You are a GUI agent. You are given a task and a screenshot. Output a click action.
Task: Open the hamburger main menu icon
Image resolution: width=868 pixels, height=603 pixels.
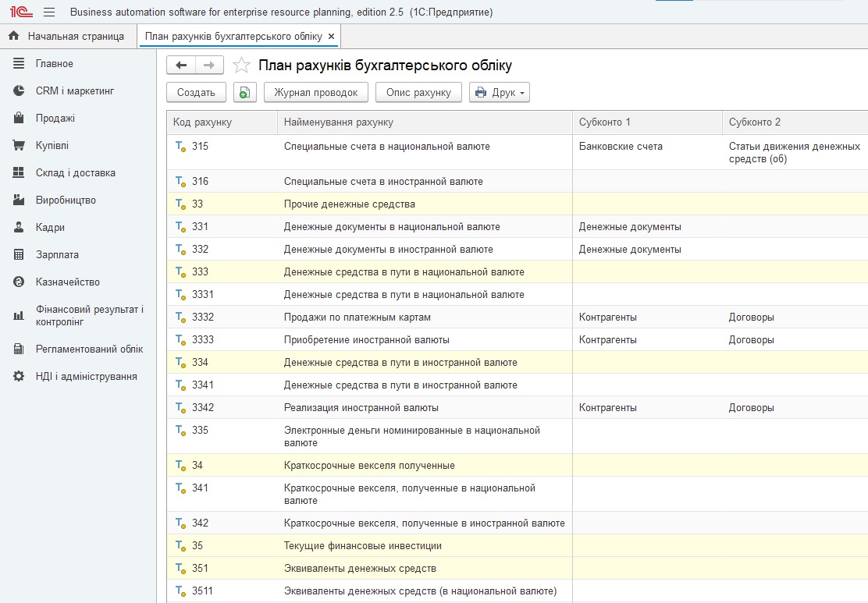click(49, 12)
